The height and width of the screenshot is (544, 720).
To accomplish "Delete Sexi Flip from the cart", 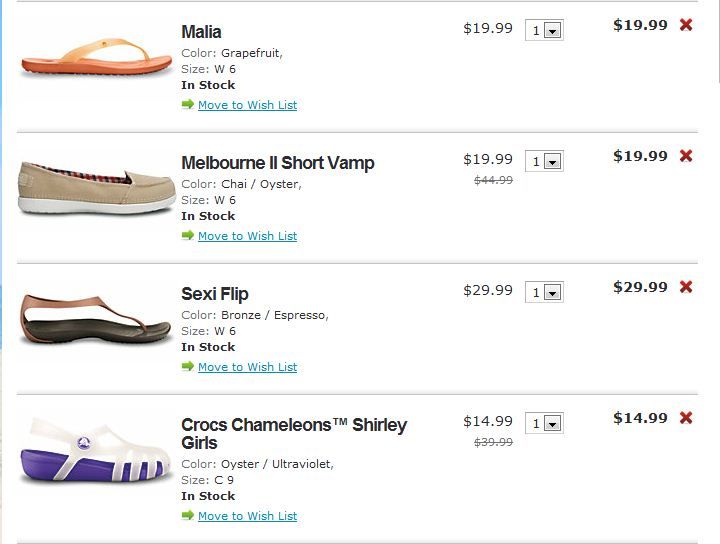I will pos(686,287).
